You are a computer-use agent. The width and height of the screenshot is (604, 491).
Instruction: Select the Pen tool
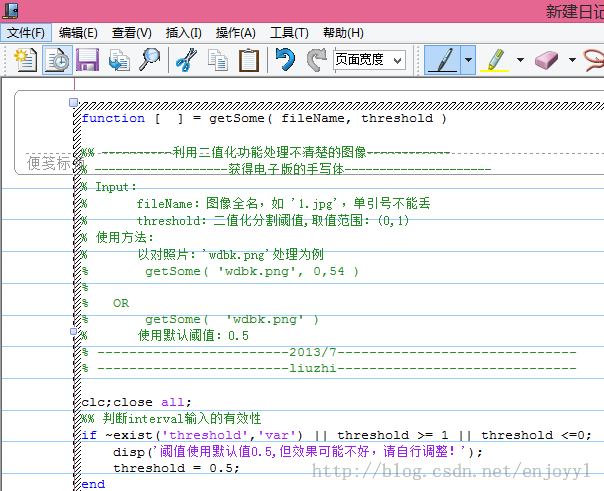click(442, 60)
